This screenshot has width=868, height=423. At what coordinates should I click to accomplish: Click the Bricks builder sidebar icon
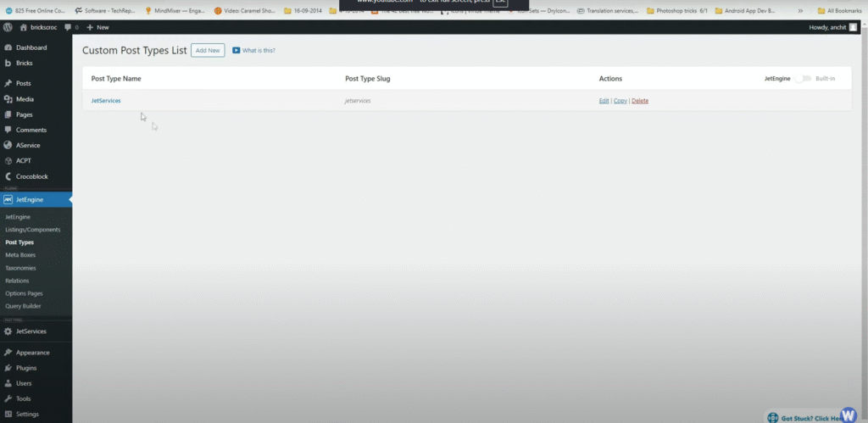pyautogui.click(x=8, y=63)
